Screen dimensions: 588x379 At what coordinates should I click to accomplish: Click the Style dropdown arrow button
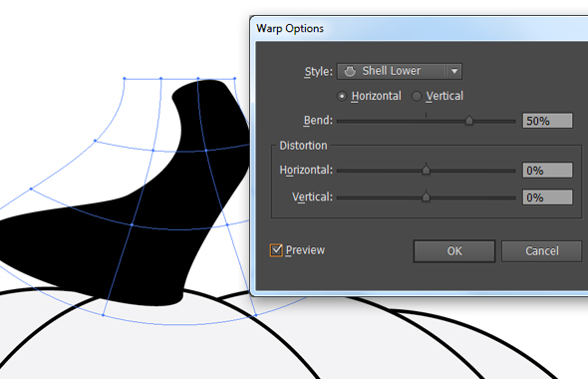pyautogui.click(x=454, y=71)
